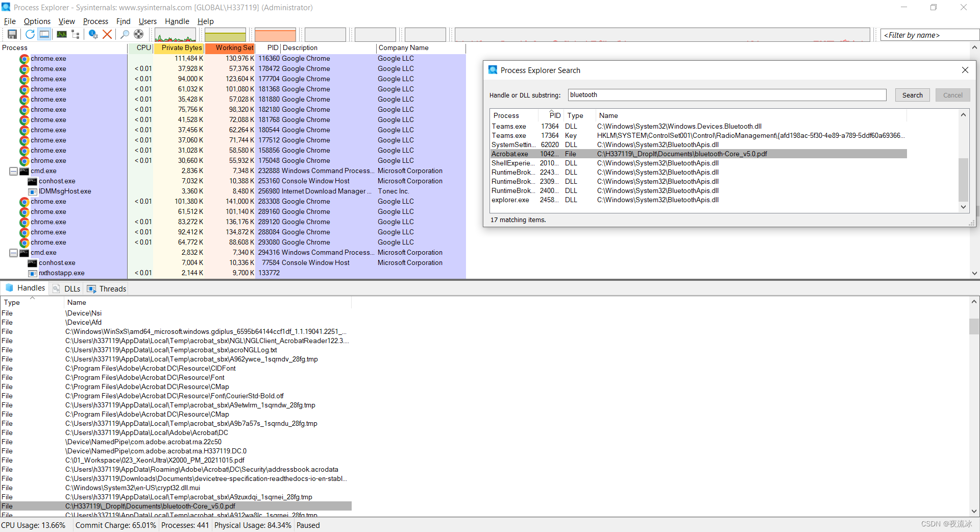The width and height of the screenshot is (980, 532).
Task: Select the SystemSettin... BluetoothApis.dll search result
Action: point(698,144)
